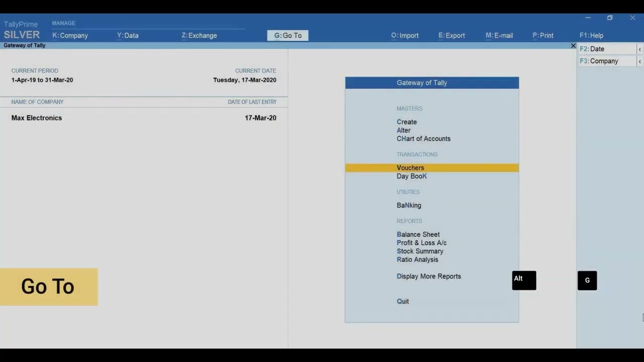
Task: Select Alter under Masters
Action: coord(404,130)
